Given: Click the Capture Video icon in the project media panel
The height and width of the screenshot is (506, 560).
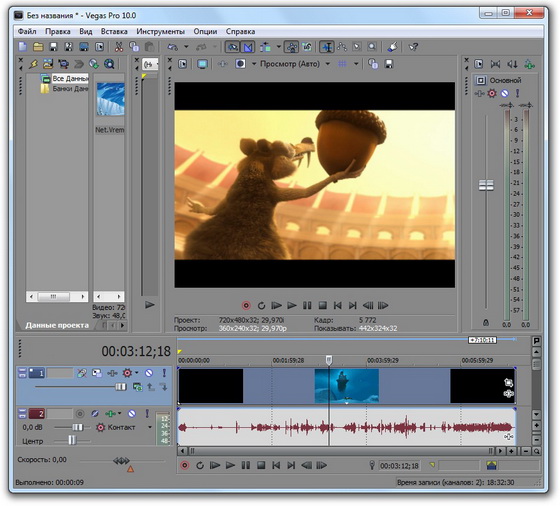Looking at the screenshot, I should 64,64.
